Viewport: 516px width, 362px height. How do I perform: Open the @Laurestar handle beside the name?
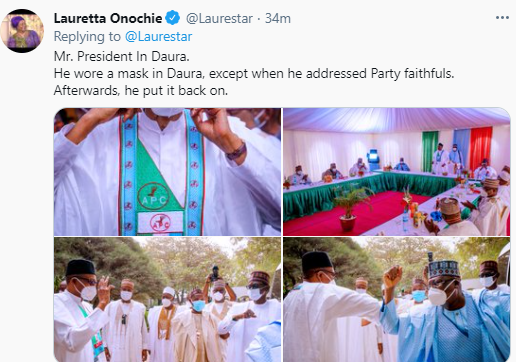point(219,18)
